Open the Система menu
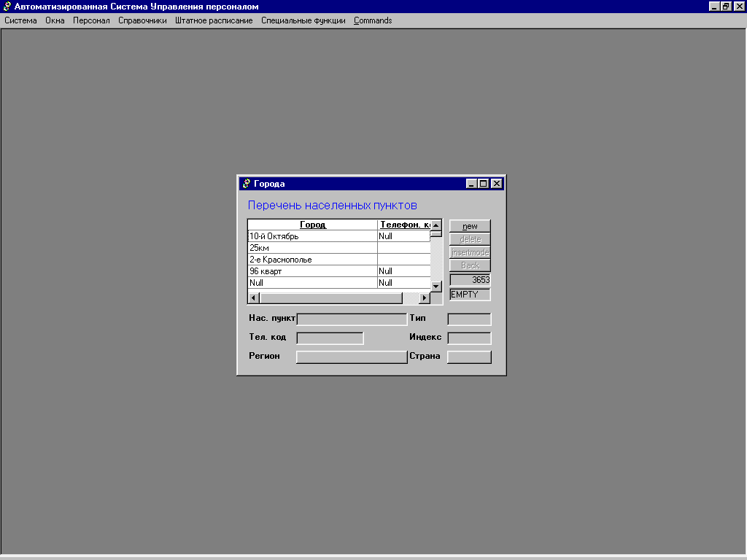Viewport: 747px width, 560px height. [20, 20]
